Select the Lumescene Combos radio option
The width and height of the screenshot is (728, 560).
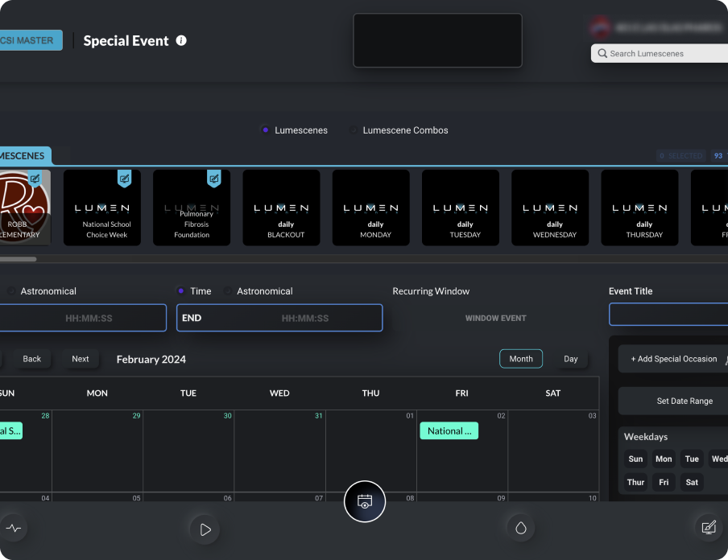pyautogui.click(x=354, y=130)
